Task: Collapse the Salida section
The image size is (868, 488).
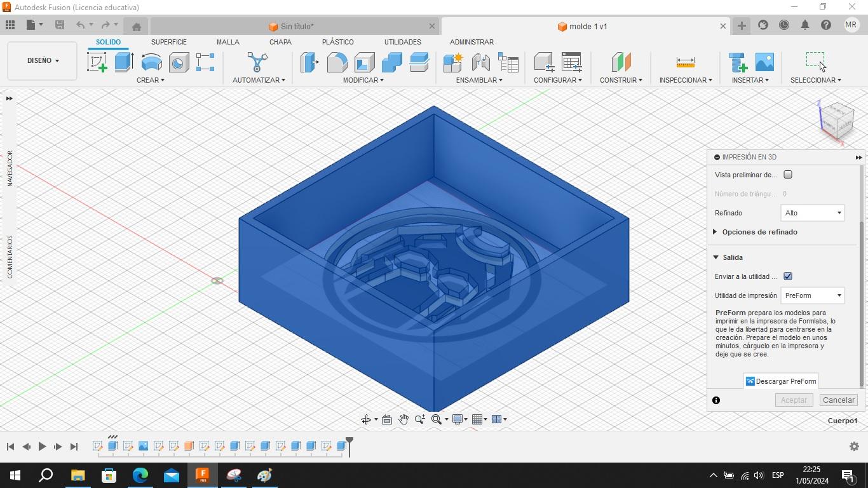Action: click(x=728, y=257)
